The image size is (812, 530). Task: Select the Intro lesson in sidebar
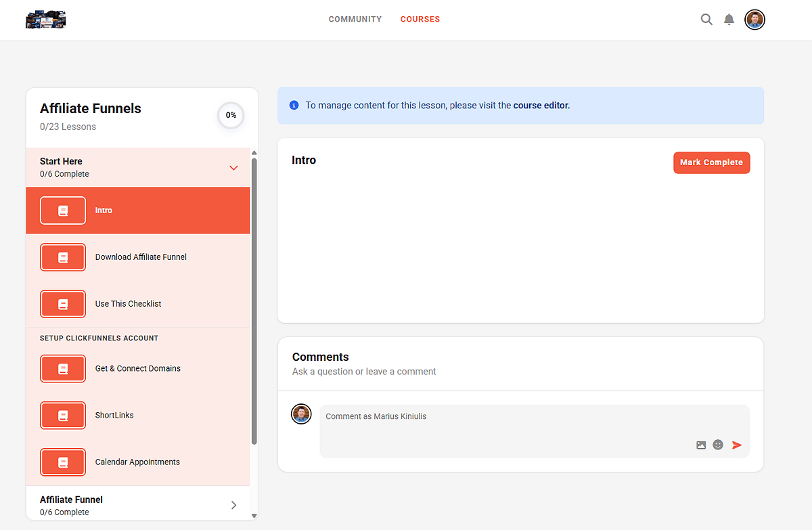[138, 211]
